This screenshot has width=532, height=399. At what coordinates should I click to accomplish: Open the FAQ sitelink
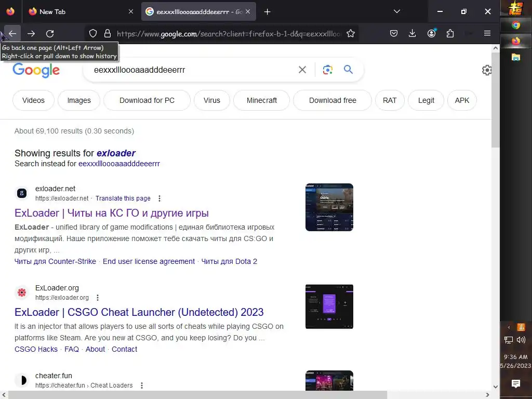(72, 350)
